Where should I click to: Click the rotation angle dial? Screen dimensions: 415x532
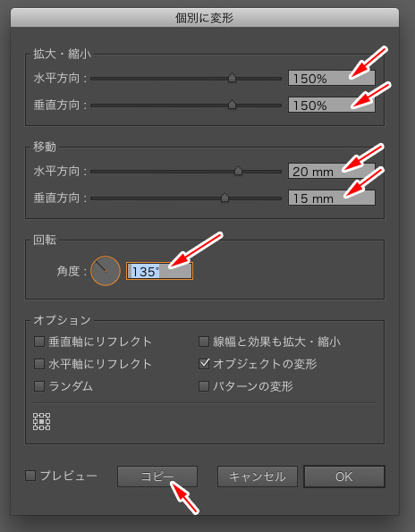pyautogui.click(x=106, y=271)
